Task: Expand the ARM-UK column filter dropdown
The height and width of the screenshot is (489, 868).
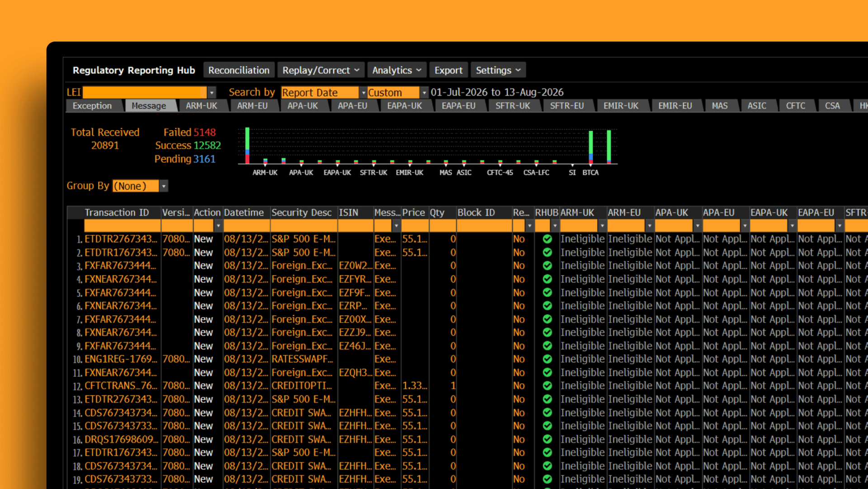Action: point(602,225)
